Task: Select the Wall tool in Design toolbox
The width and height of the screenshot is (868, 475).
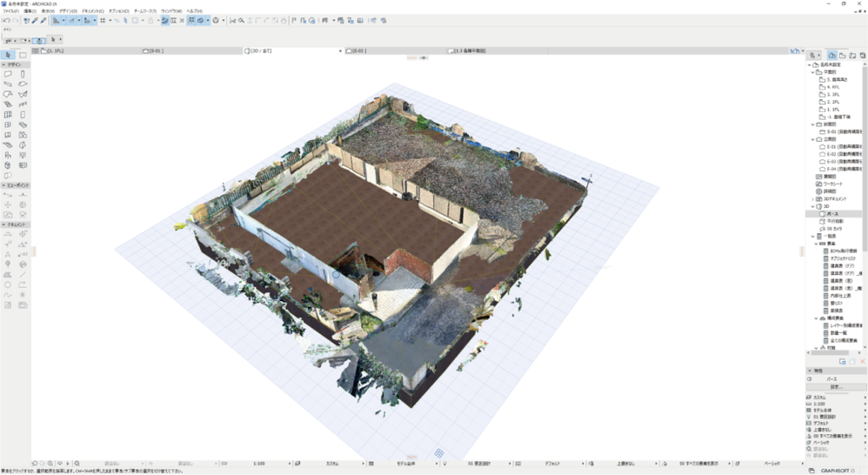Action: tap(9, 74)
